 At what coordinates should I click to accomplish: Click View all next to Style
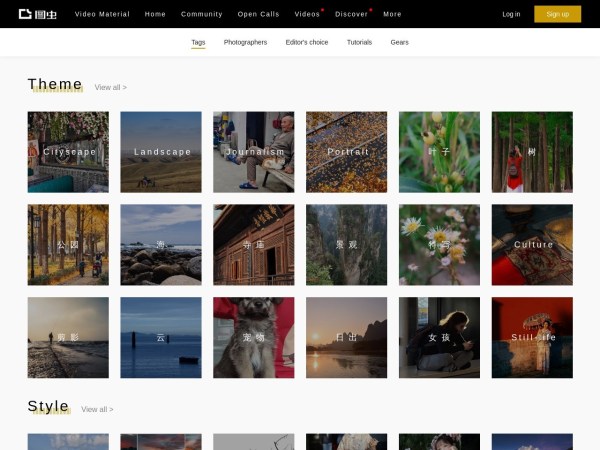tap(97, 409)
